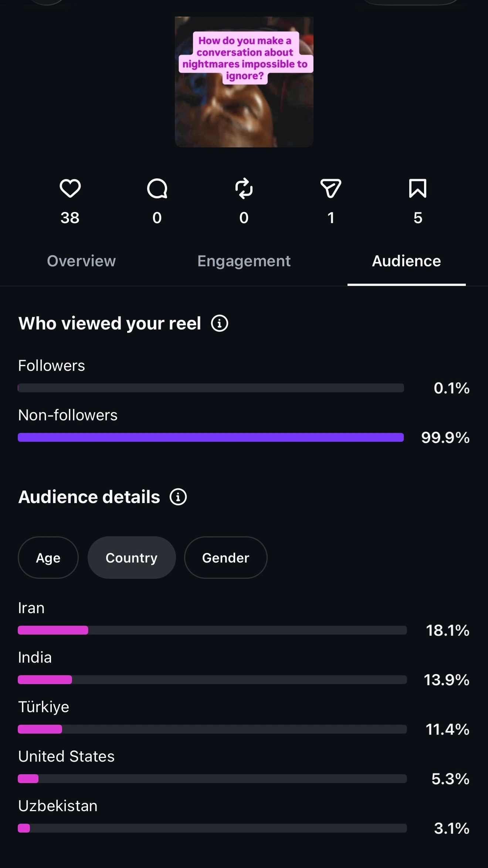Tap the Followers percentage bar
Image resolution: width=488 pixels, height=868 pixels.
pyautogui.click(x=211, y=388)
